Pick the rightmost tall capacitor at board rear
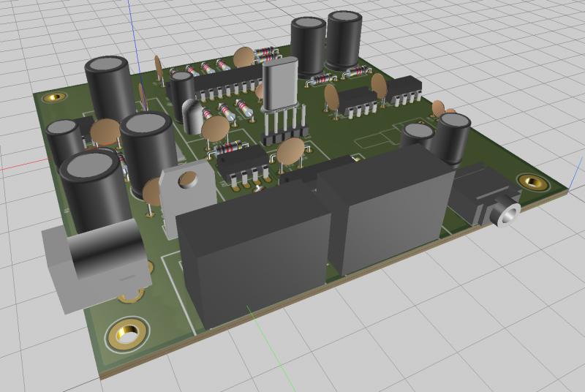Image resolution: width=585 pixels, height=392 pixels. (344, 40)
